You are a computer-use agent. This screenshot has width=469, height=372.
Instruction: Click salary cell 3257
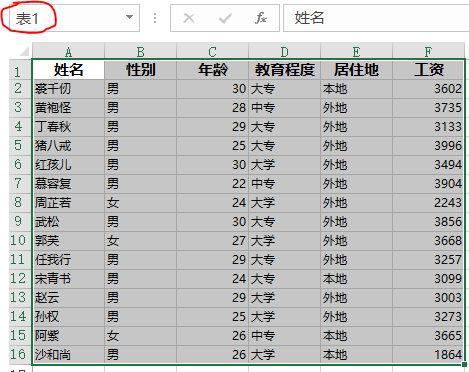(428, 260)
